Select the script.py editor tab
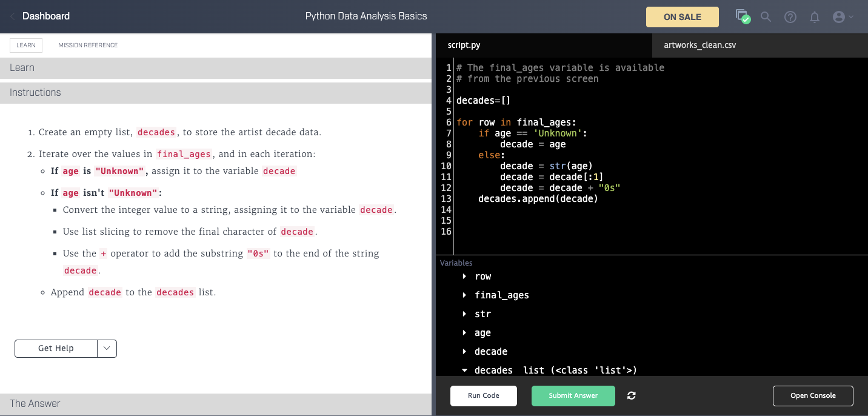 click(544, 45)
